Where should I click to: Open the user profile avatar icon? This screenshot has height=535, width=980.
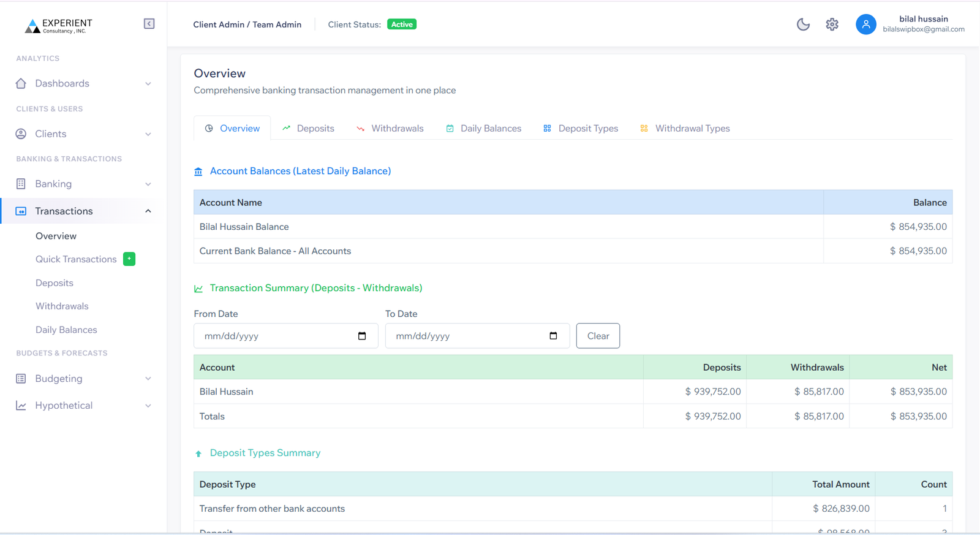[x=865, y=25]
